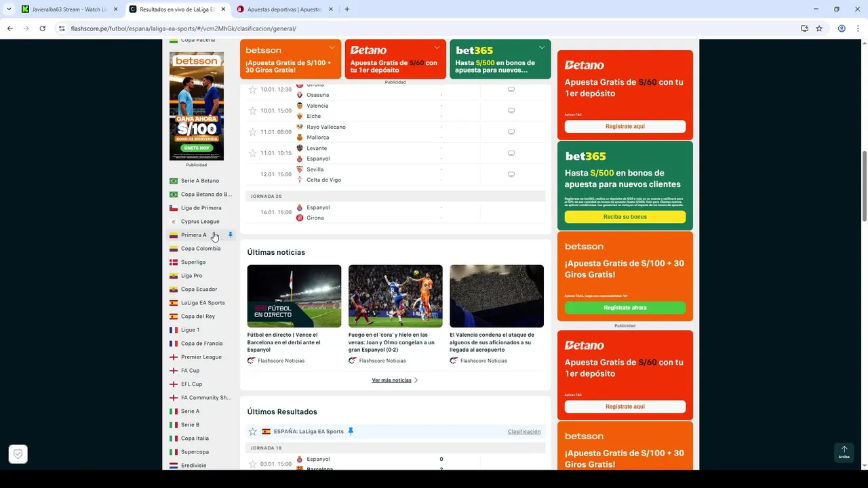The height and width of the screenshot is (488, 868).
Task: Expand the Betano top banner chevron
Action: point(437,47)
